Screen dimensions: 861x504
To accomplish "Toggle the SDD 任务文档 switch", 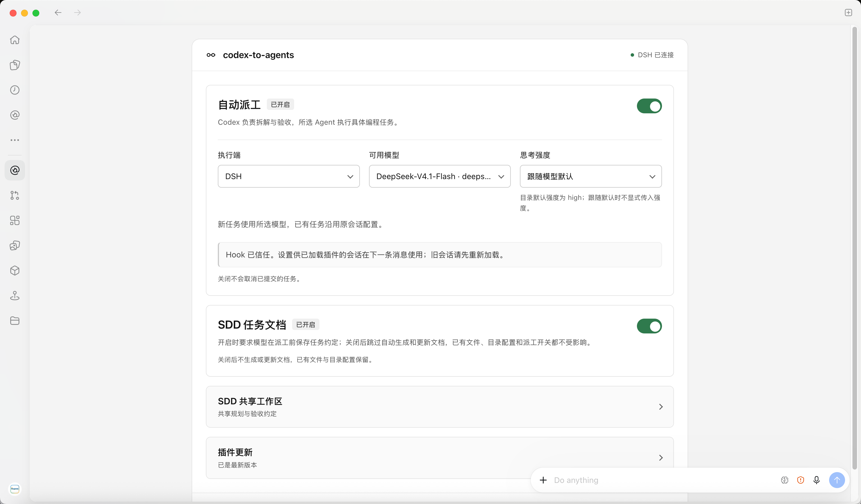I will click(x=649, y=326).
